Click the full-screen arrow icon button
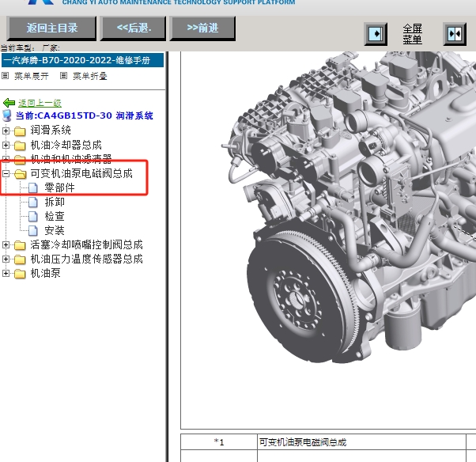 pos(376,34)
